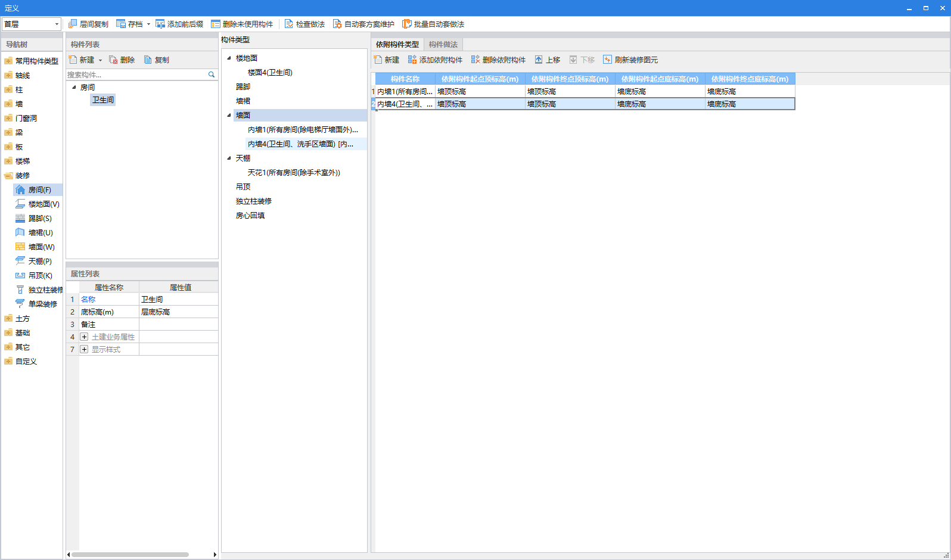Select 楼面4(卫生间) item
Screen dimensions: 951x560
(270, 72)
